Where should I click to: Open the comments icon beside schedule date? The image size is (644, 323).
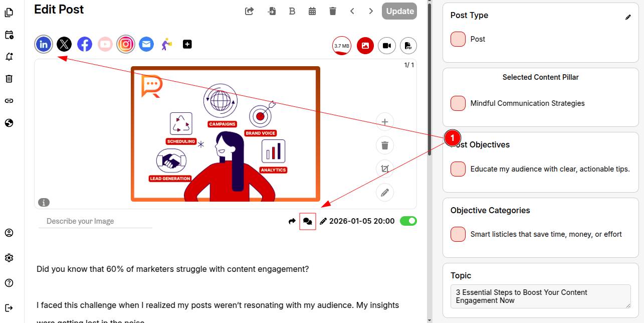click(308, 221)
